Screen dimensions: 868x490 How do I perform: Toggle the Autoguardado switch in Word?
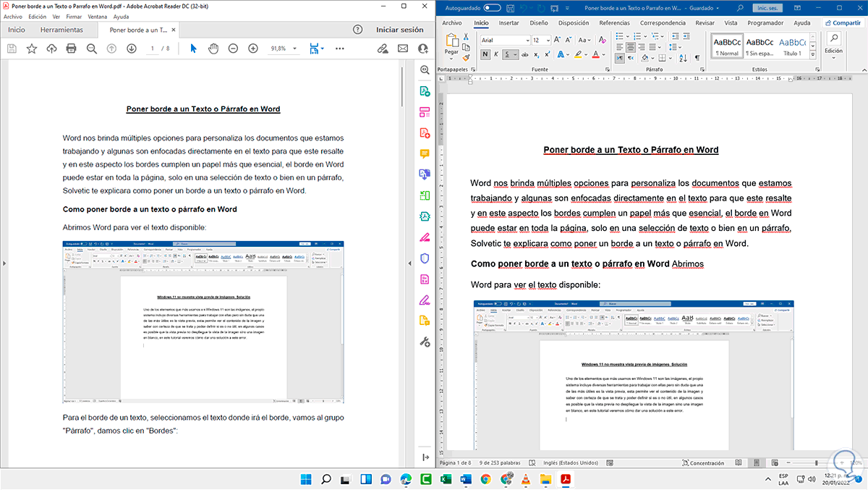pos(492,8)
